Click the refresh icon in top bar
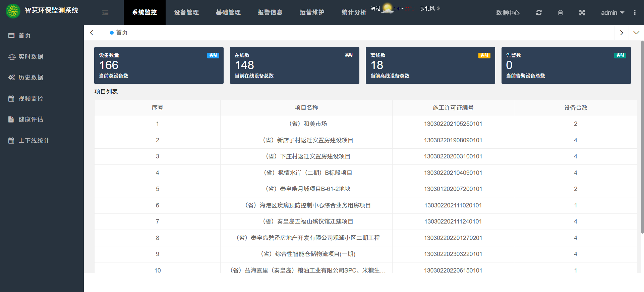 (539, 13)
